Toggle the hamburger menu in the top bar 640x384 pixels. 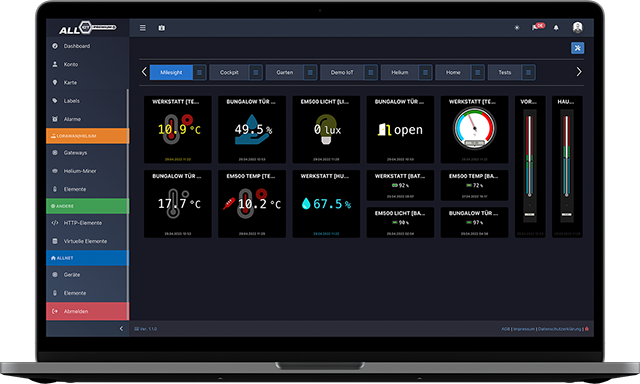[142, 28]
